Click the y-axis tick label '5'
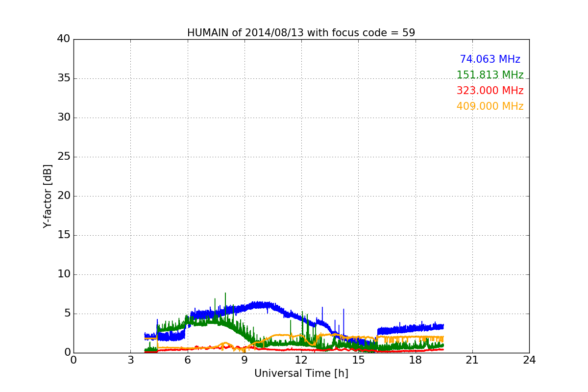 pos(67,314)
